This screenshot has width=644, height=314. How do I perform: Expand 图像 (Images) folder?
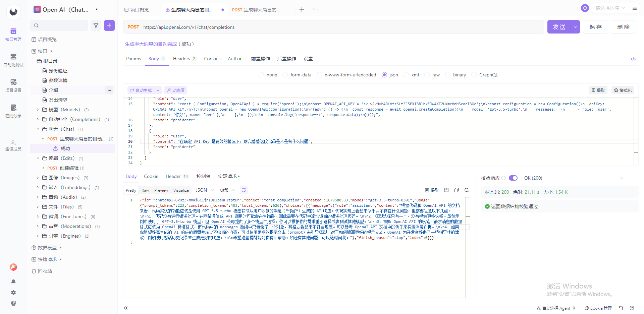click(38, 178)
